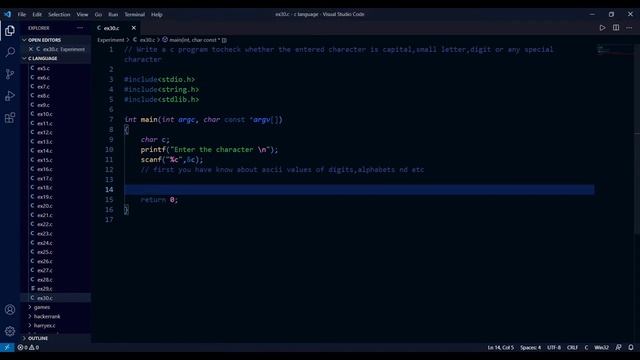The width and height of the screenshot is (640, 360).
Task: Open the Explorer view in activity bar
Action: pyautogui.click(x=10, y=31)
